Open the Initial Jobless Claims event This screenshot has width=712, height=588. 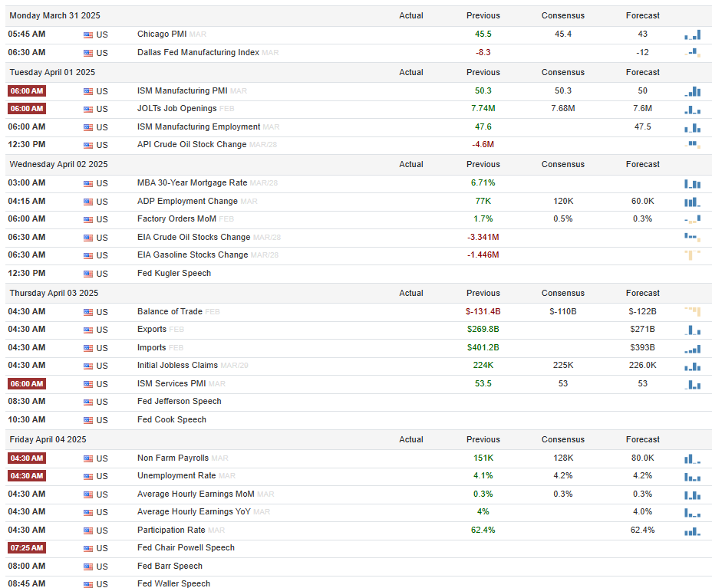click(177, 365)
